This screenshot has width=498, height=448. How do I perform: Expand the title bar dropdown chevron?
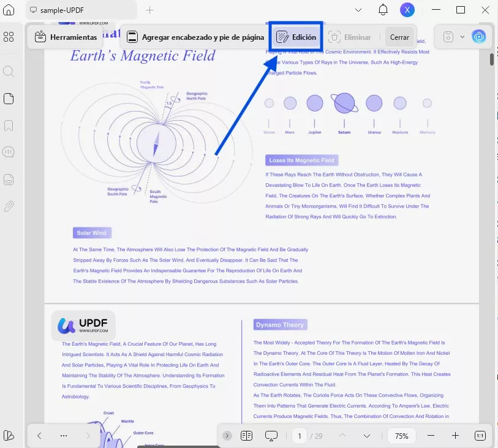click(x=358, y=10)
